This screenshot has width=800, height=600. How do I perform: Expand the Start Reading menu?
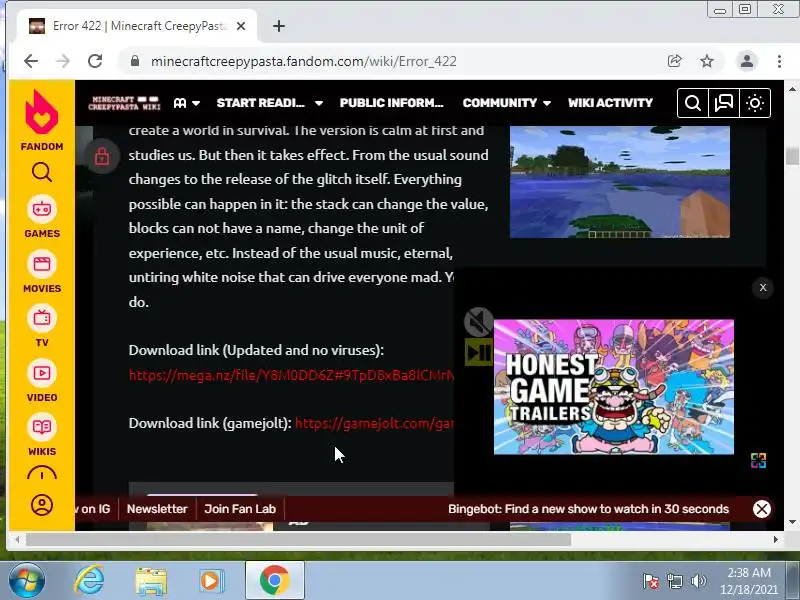point(269,103)
